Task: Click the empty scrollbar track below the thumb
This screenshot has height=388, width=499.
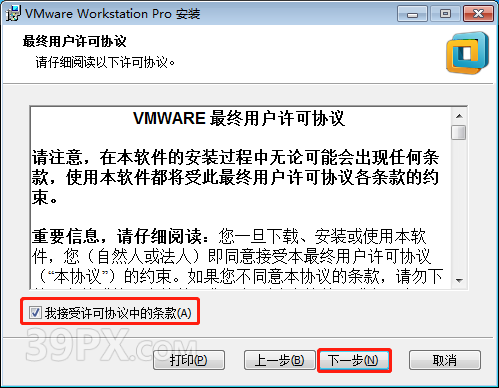Action: (x=459, y=207)
